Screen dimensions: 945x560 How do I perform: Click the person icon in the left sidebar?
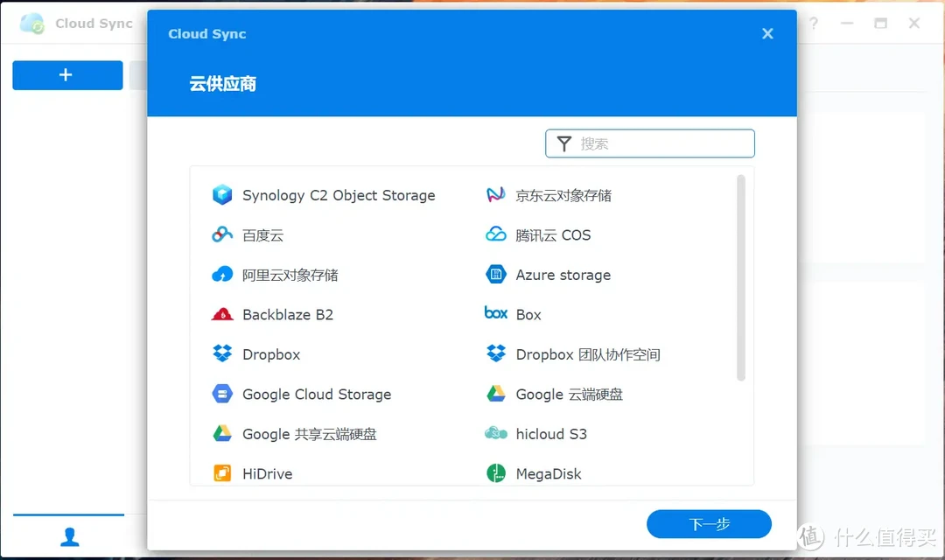pos(70,536)
